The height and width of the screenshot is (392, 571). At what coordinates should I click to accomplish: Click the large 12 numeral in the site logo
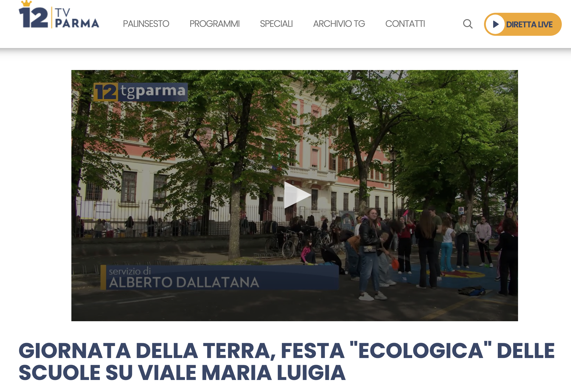click(x=34, y=18)
